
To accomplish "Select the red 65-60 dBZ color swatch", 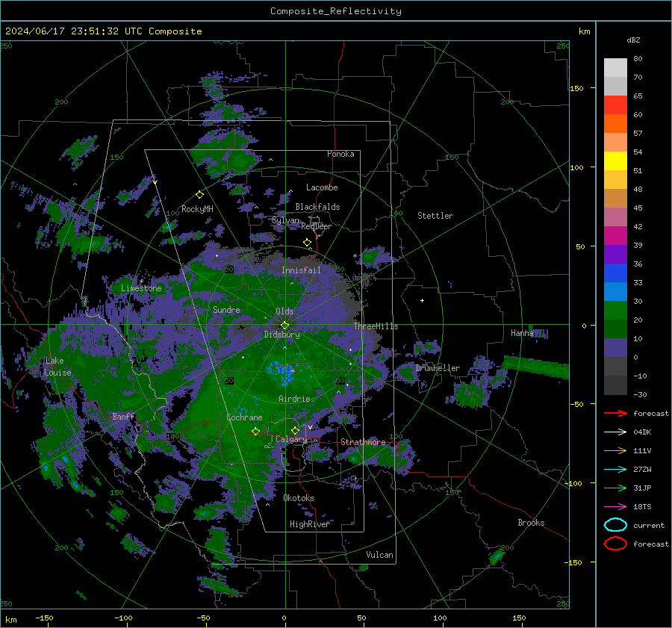I will coord(615,105).
